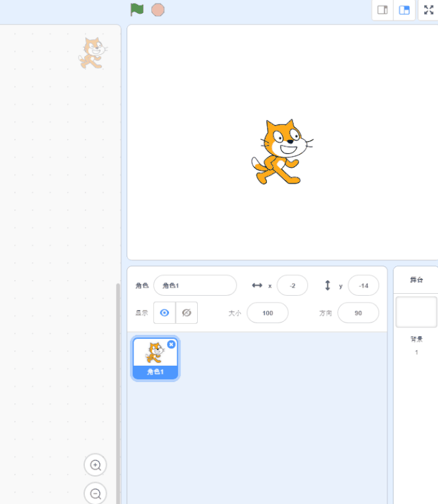Click the green flag to run
This screenshot has height=504, width=438.
point(137,10)
